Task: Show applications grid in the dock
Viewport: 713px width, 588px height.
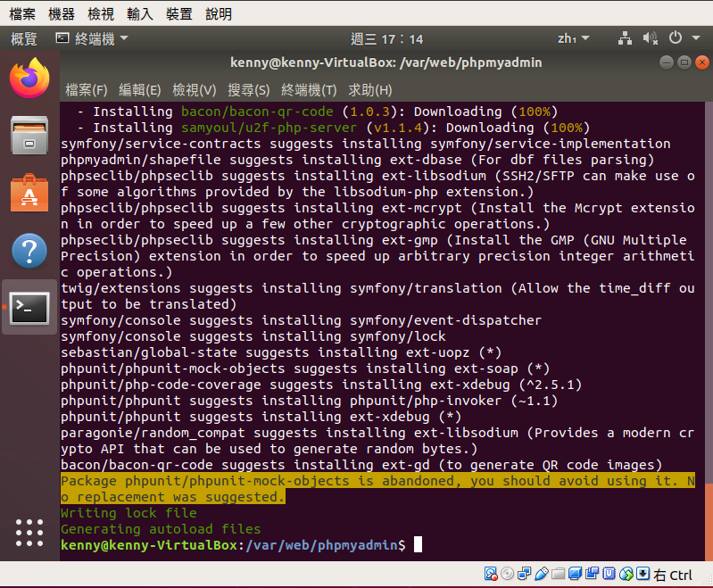Action: tap(29, 533)
